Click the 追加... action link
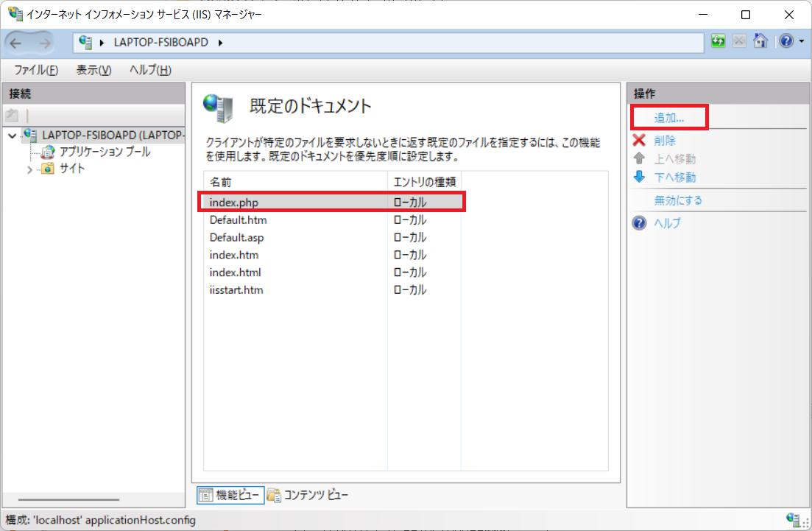 (x=669, y=119)
